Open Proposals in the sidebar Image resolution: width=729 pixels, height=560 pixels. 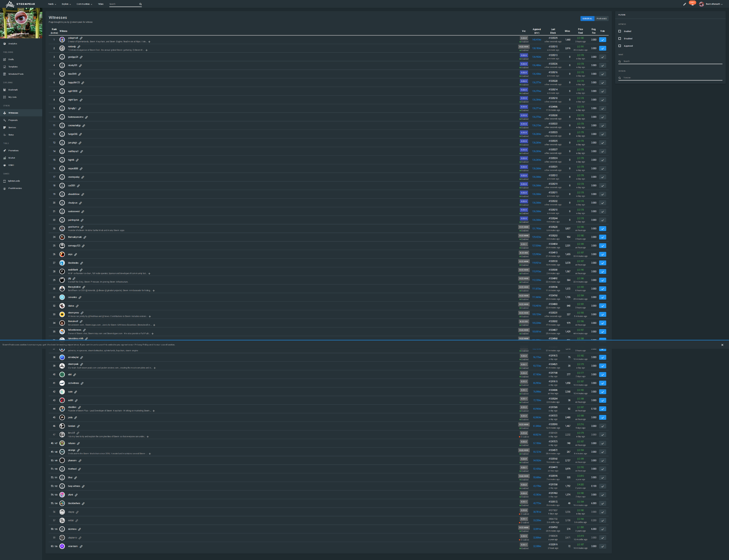coord(13,120)
